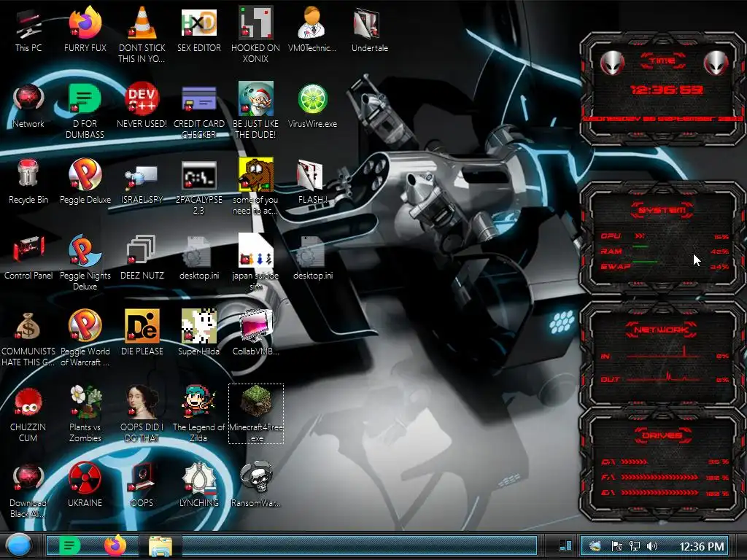Click the Action Center flag tray icon
Viewport: 747px width, 560px height.
[616, 545]
